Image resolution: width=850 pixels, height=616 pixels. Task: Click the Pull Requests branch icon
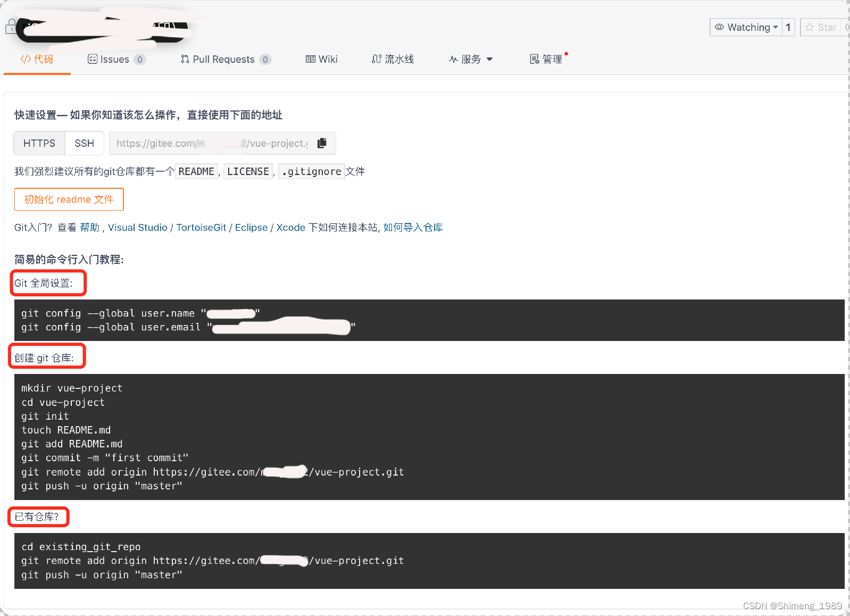185,59
